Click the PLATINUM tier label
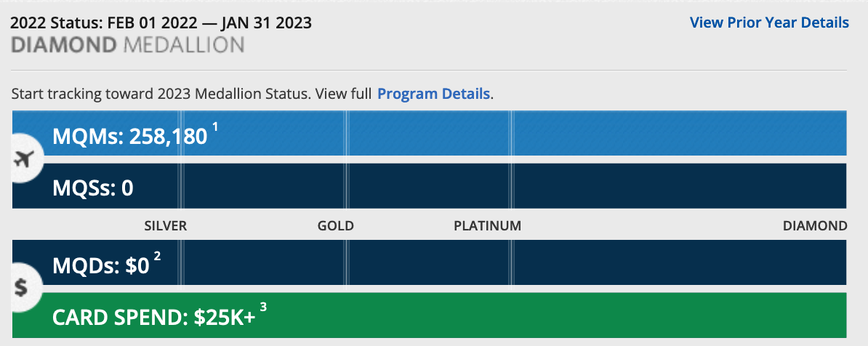 [x=487, y=226]
